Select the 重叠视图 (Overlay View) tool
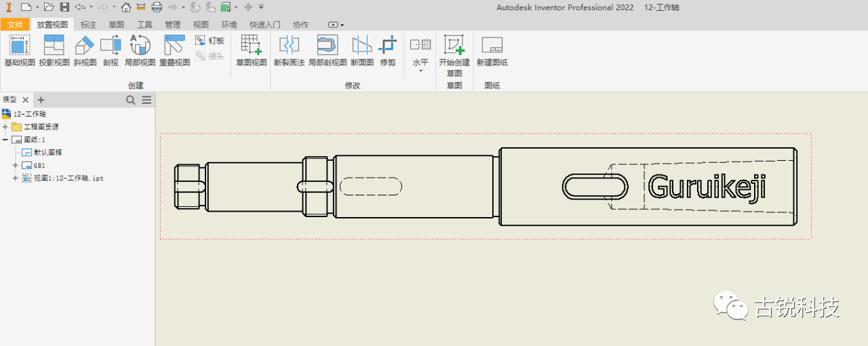868x346 pixels. pyautogui.click(x=174, y=51)
